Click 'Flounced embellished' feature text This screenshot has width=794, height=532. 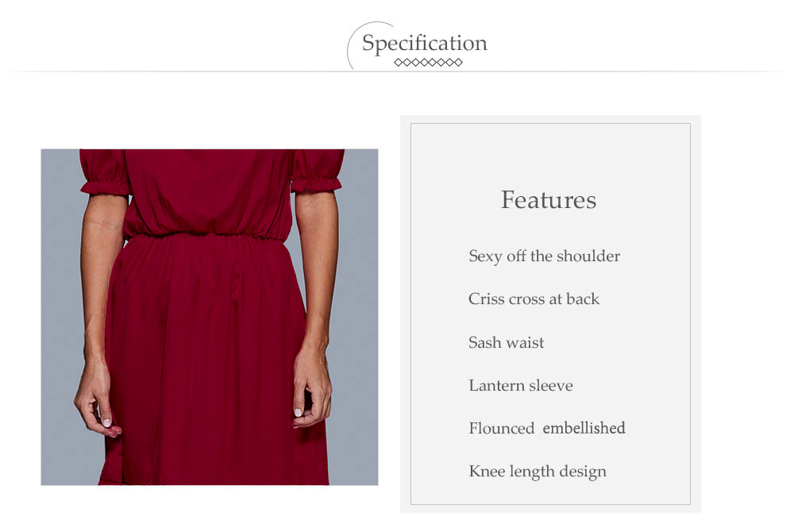coord(547,428)
